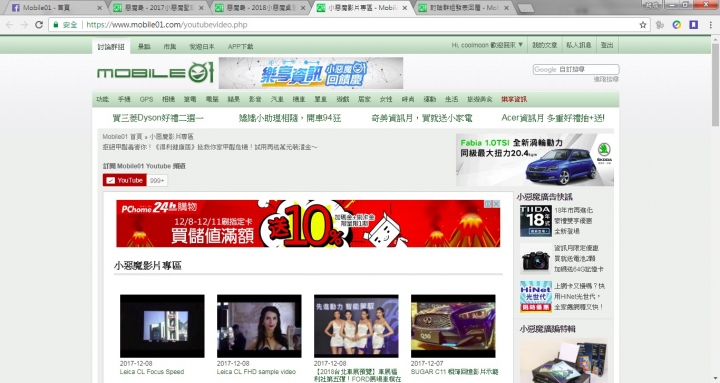The image size is (720, 383).
Task: Click the PChome 24h 送10% banner
Action: 308,224
